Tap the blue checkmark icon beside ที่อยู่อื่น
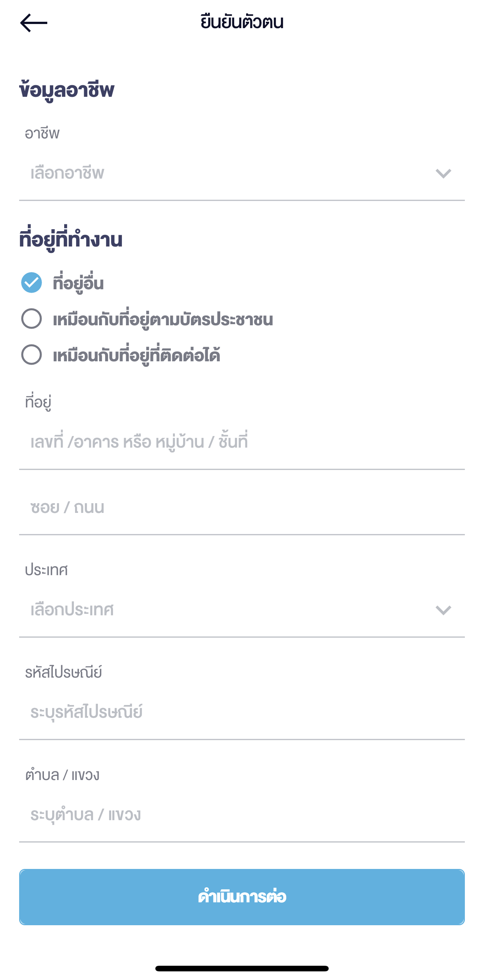This screenshot has width=484, height=980. click(x=32, y=283)
